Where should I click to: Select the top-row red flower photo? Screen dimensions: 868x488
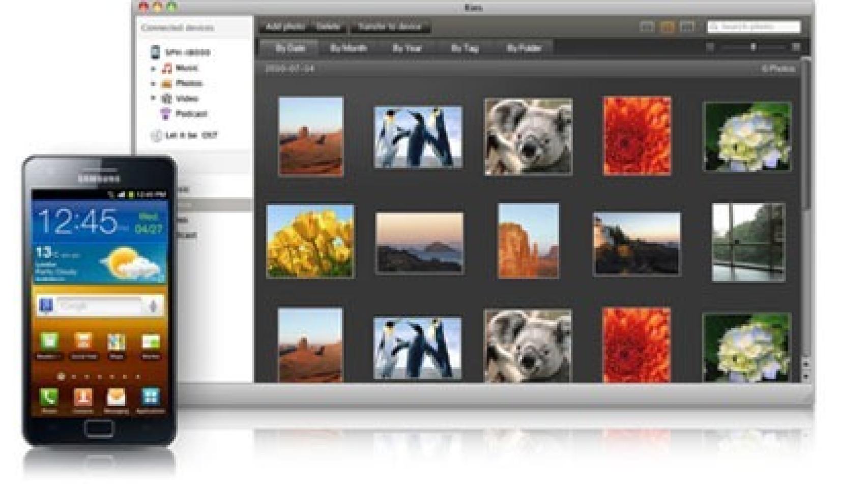point(637,136)
